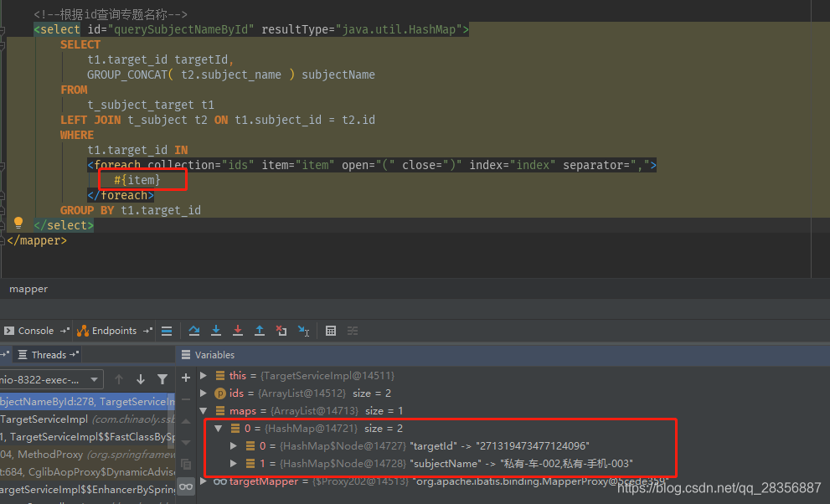Expand the 'ids' ArrayList variable

(204, 393)
